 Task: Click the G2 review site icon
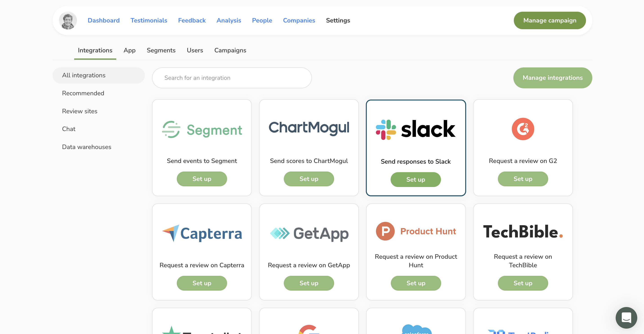523,129
